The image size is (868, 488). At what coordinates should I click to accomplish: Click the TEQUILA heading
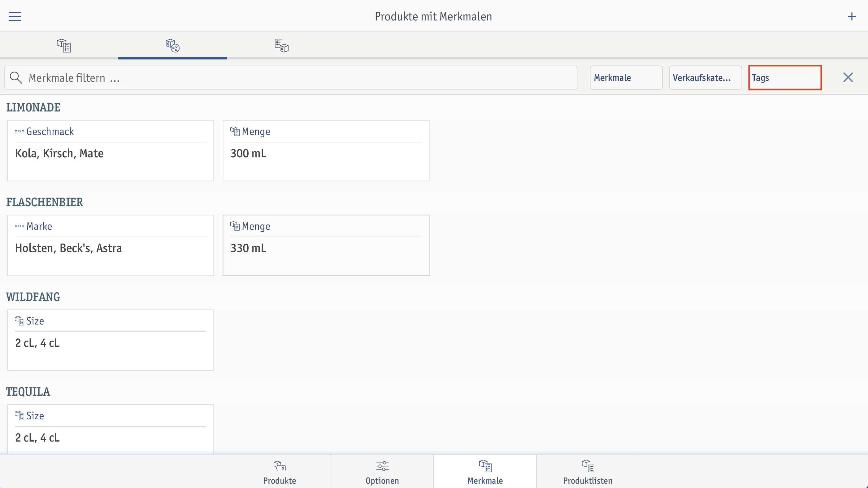click(x=28, y=392)
